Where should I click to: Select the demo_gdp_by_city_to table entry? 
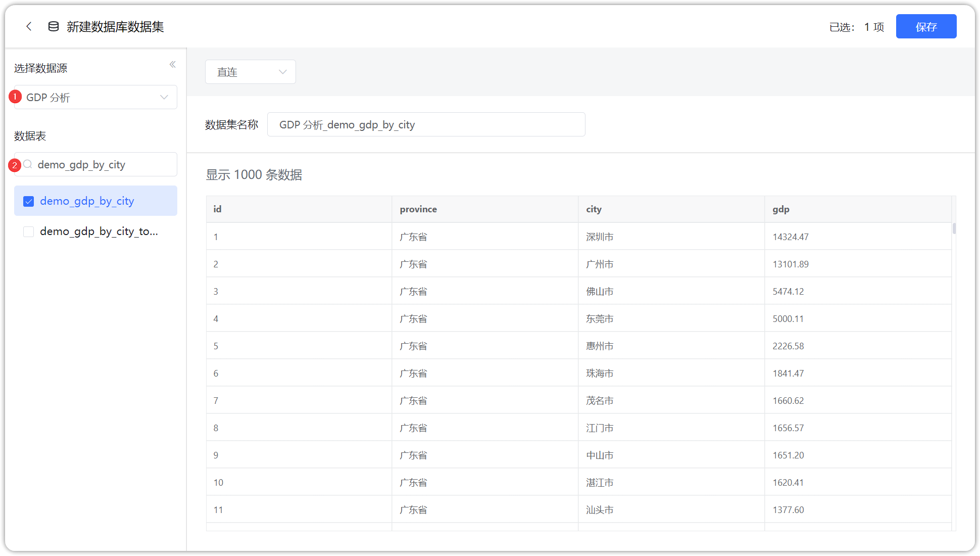tap(99, 231)
